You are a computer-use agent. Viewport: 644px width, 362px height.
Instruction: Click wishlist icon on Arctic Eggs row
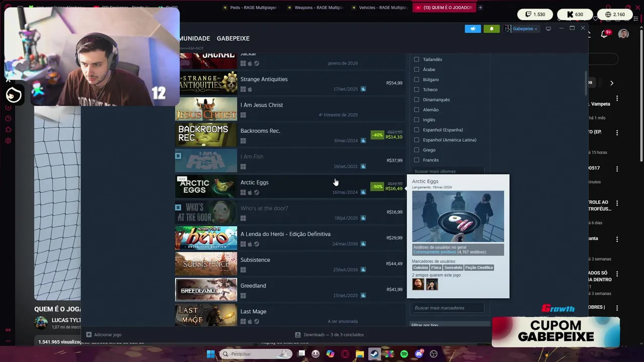363,192
